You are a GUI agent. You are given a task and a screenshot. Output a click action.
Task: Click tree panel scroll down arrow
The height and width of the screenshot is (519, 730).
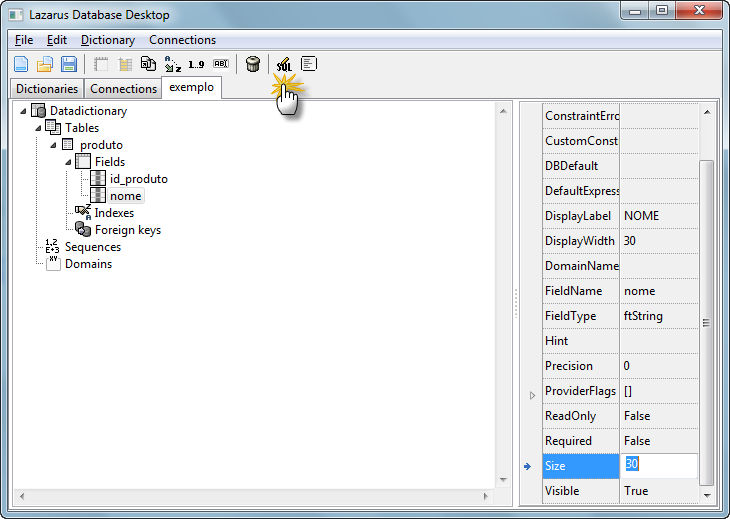point(503,480)
